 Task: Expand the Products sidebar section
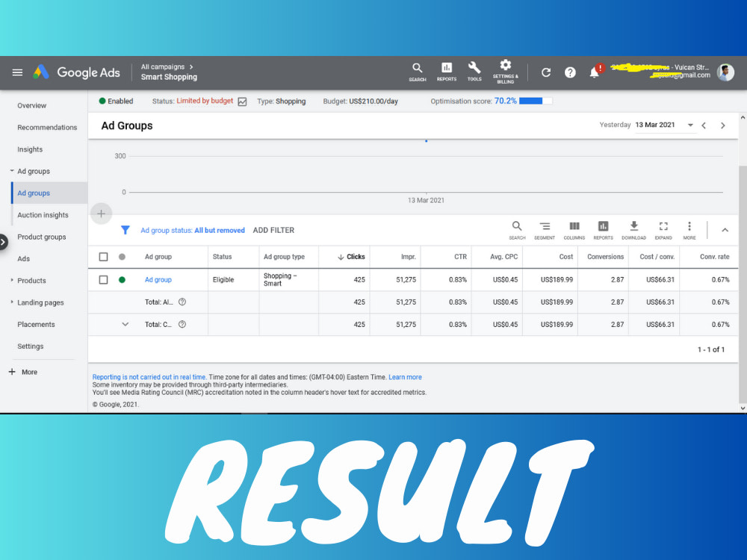pyautogui.click(x=12, y=280)
